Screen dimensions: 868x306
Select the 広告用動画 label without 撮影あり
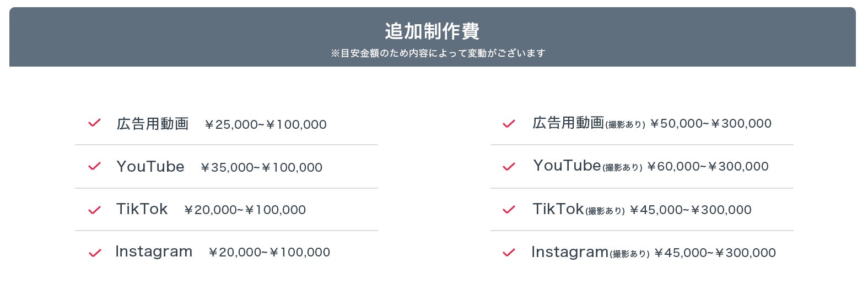pyautogui.click(x=153, y=123)
